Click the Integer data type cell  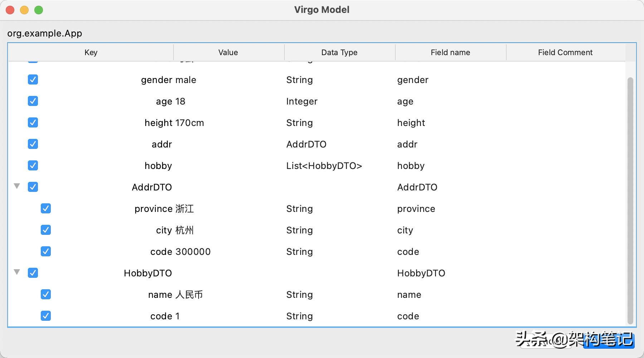click(x=302, y=101)
